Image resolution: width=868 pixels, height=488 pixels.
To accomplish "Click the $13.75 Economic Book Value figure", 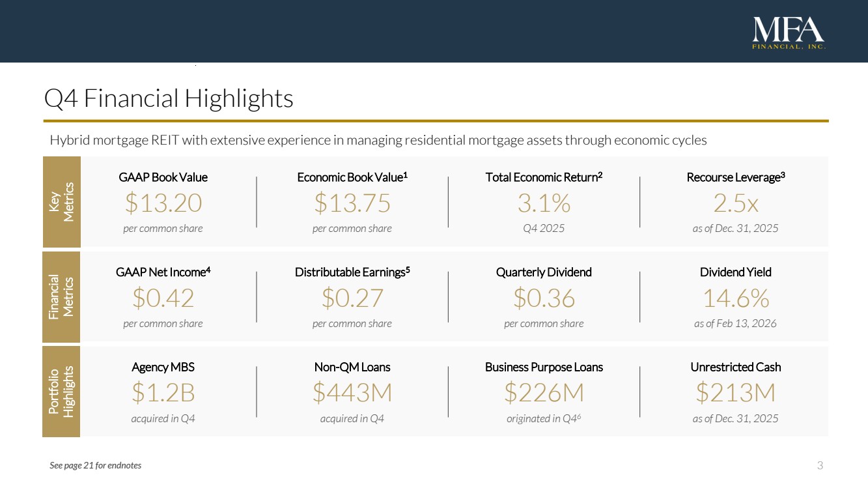I will point(352,204).
